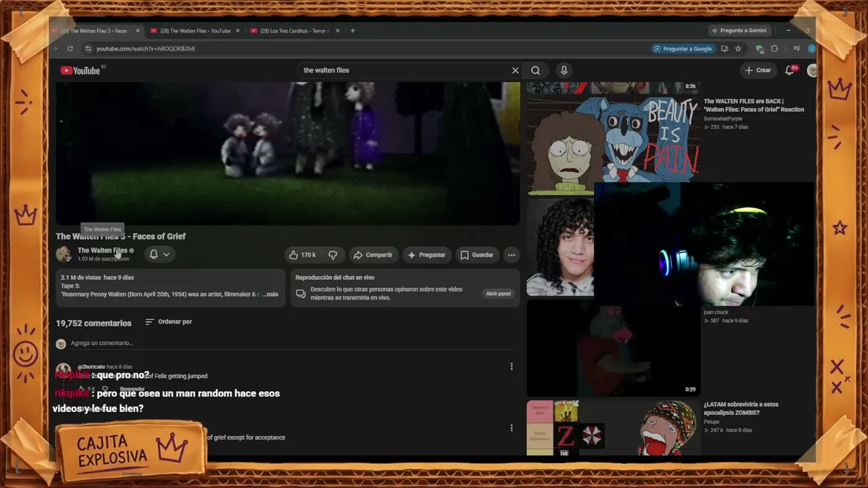Image resolution: width=868 pixels, height=488 pixels.
Task: Click the 1.03 M de suscriptores text
Action: (103, 259)
